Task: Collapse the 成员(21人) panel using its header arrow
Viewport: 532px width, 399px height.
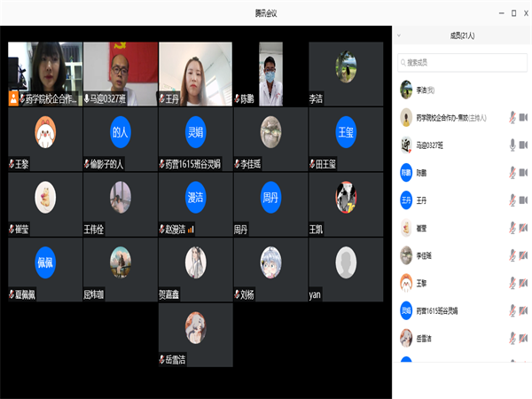Action: click(x=399, y=35)
